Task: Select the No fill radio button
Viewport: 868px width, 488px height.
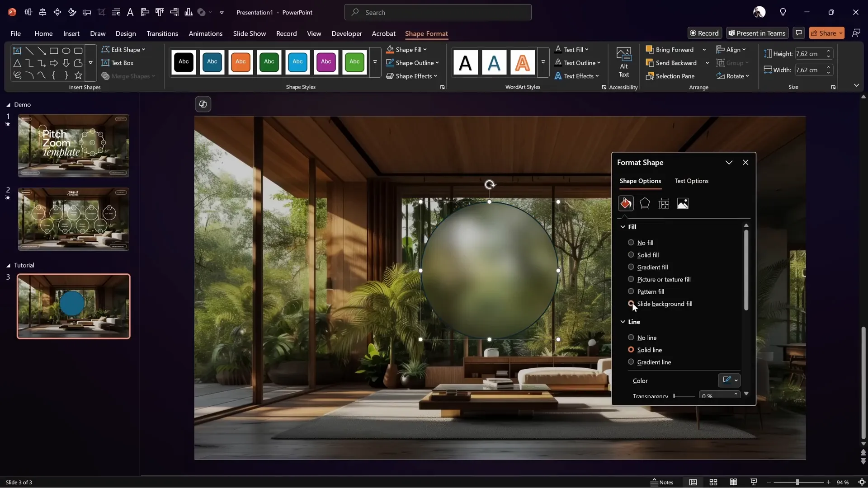Action: click(x=630, y=243)
